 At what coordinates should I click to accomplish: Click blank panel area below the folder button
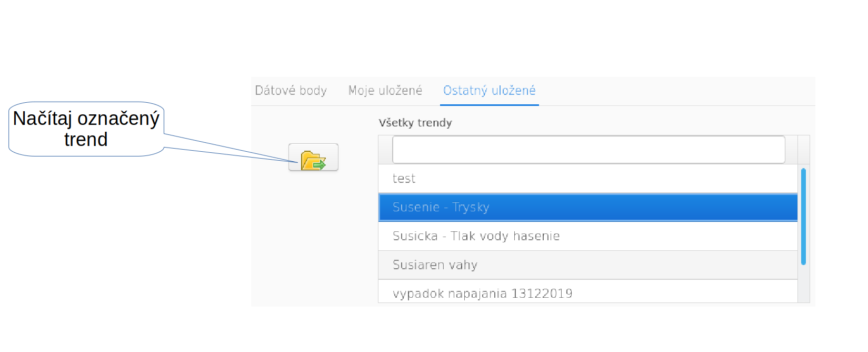coord(313,237)
